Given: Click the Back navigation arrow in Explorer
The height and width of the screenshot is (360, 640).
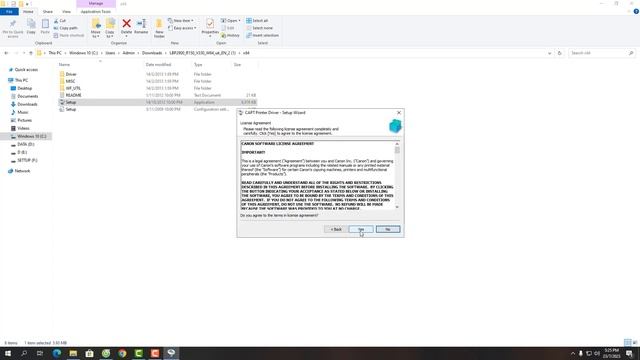Looking at the screenshot, I should [6, 53].
